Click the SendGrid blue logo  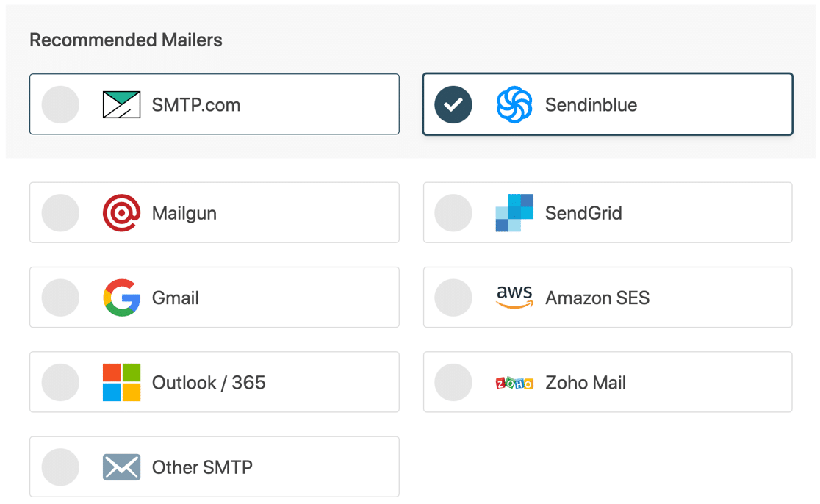[x=515, y=212]
